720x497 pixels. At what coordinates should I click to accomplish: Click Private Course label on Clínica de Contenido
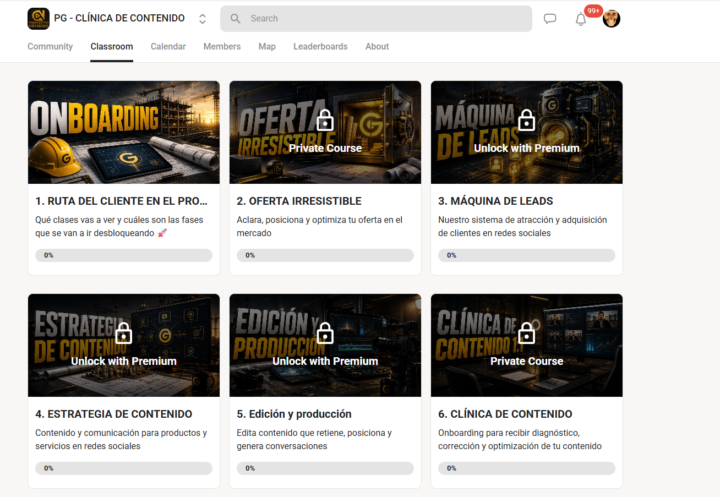(x=527, y=361)
